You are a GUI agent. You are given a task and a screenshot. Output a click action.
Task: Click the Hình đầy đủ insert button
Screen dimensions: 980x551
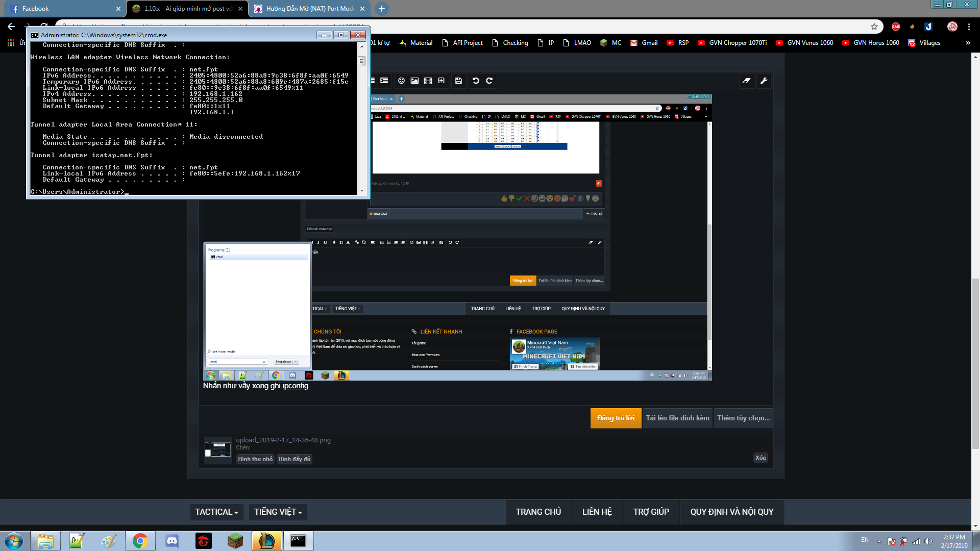(294, 459)
